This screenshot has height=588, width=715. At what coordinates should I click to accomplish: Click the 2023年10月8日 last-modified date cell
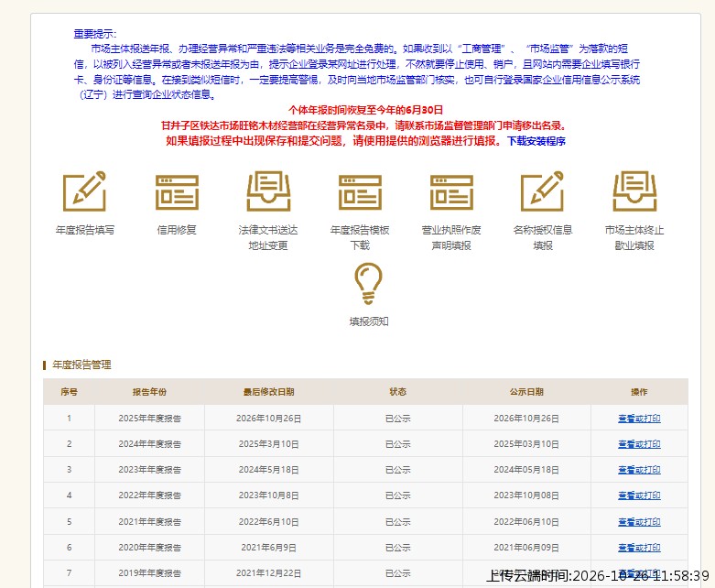268,495
